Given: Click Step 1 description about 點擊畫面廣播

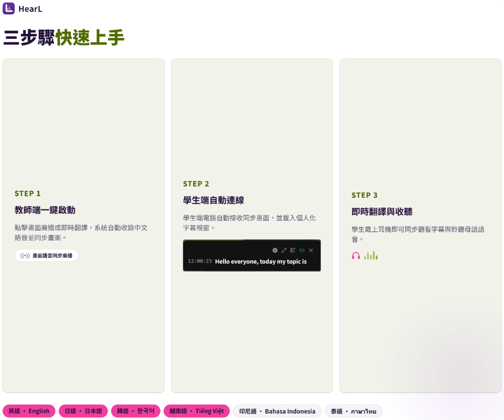Looking at the screenshot, I should (81, 233).
